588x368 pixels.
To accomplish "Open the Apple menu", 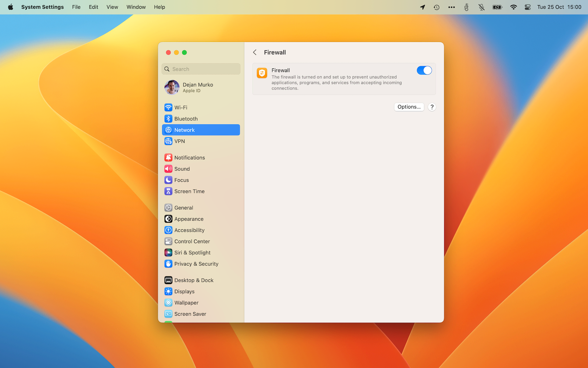I will point(11,7).
